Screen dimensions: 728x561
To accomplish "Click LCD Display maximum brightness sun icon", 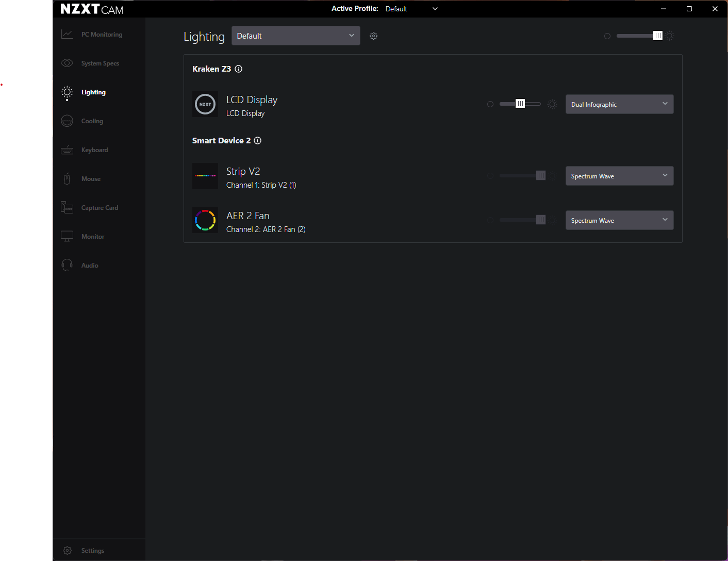I will [552, 104].
